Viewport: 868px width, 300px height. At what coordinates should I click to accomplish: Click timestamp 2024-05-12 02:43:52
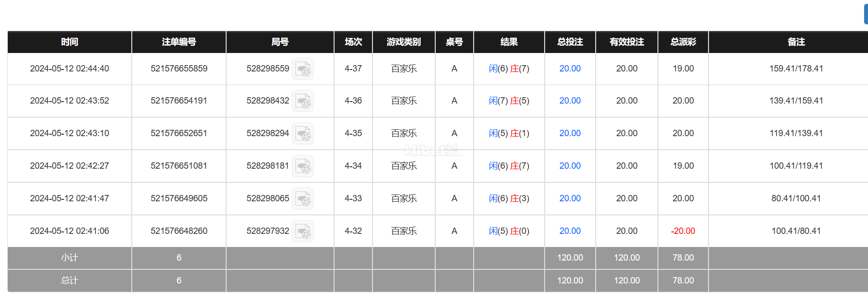click(70, 101)
